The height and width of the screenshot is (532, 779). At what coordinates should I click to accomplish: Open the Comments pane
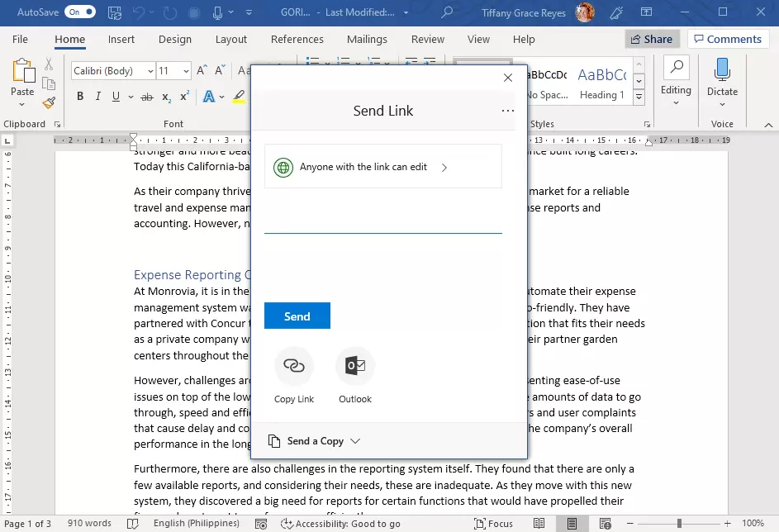725,39
